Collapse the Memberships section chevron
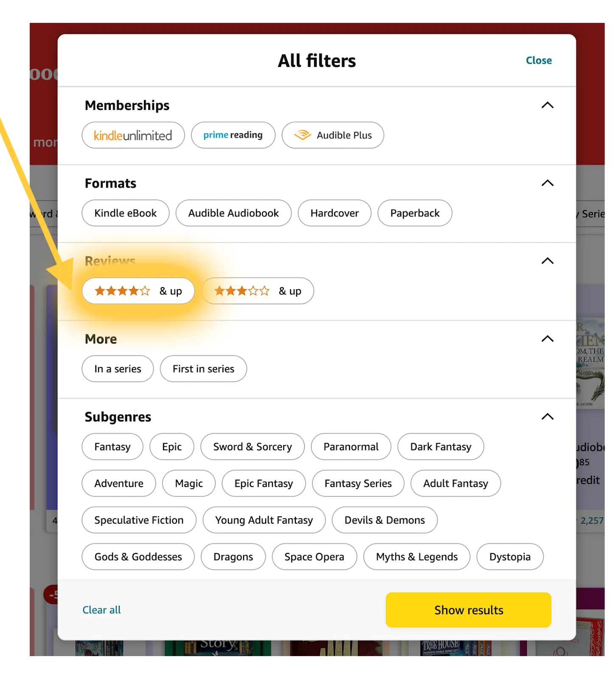Viewport: 616px width, 679px height. [x=548, y=105]
